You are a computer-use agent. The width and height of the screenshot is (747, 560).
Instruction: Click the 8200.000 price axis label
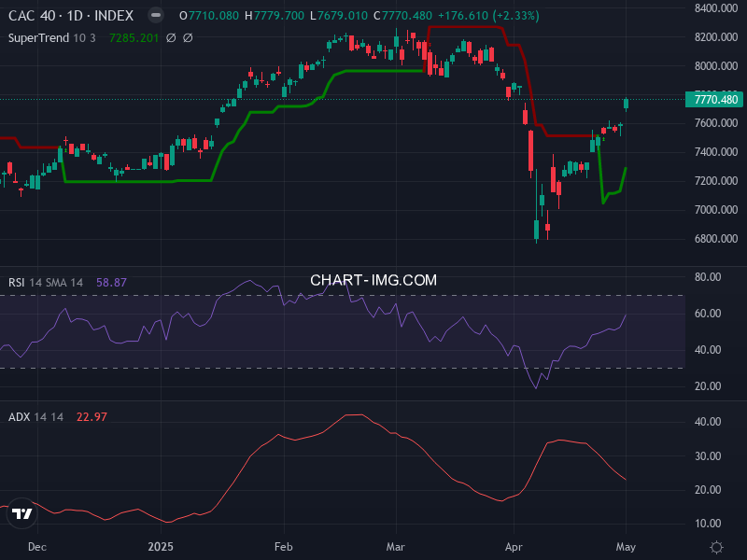pyautogui.click(x=716, y=37)
